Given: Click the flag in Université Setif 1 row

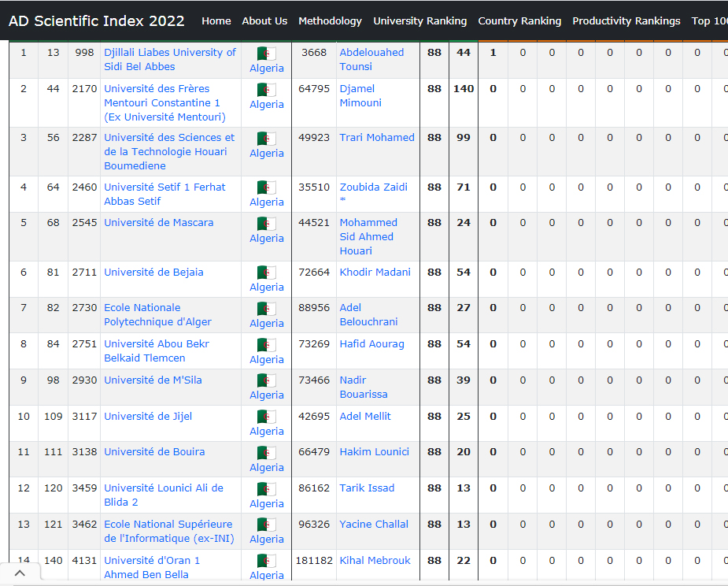Looking at the screenshot, I should pyautogui.click(x=267, y=187).
